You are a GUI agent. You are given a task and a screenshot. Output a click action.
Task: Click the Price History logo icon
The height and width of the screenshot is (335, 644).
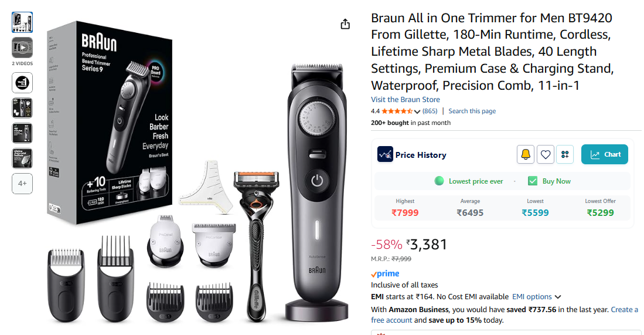click(385, 154)
